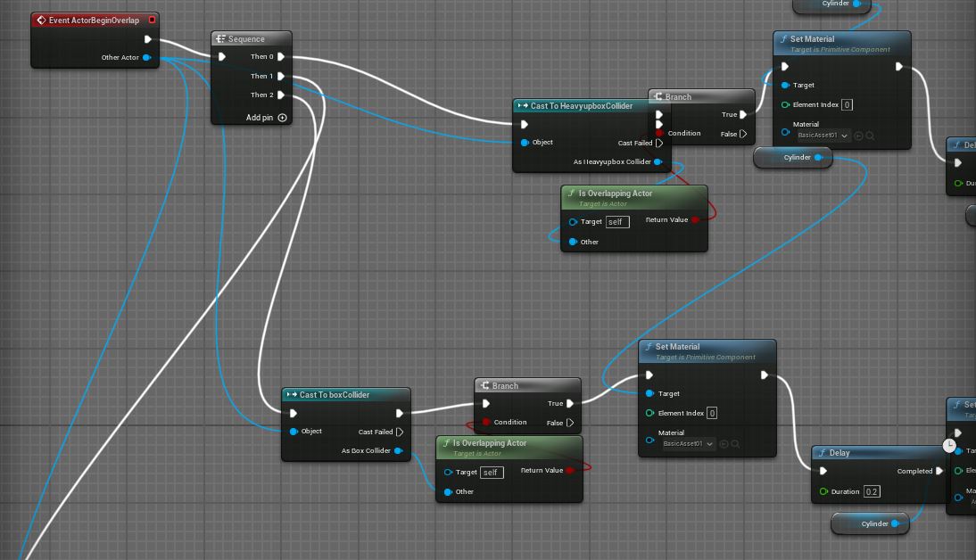Click the Other Actor output pin on the event node
The image size is (976, 560).
[x=147, y=58]
